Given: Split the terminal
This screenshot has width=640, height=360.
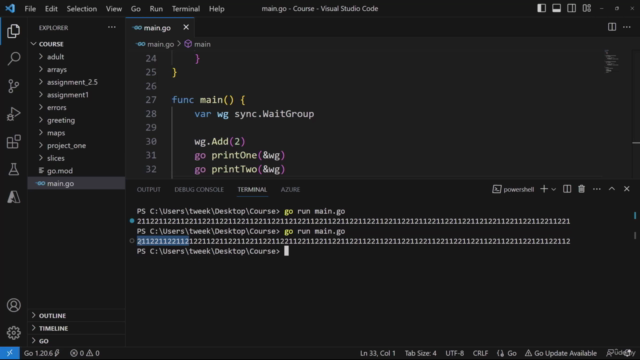Looking at the screenshot, I should coord(567,189).
